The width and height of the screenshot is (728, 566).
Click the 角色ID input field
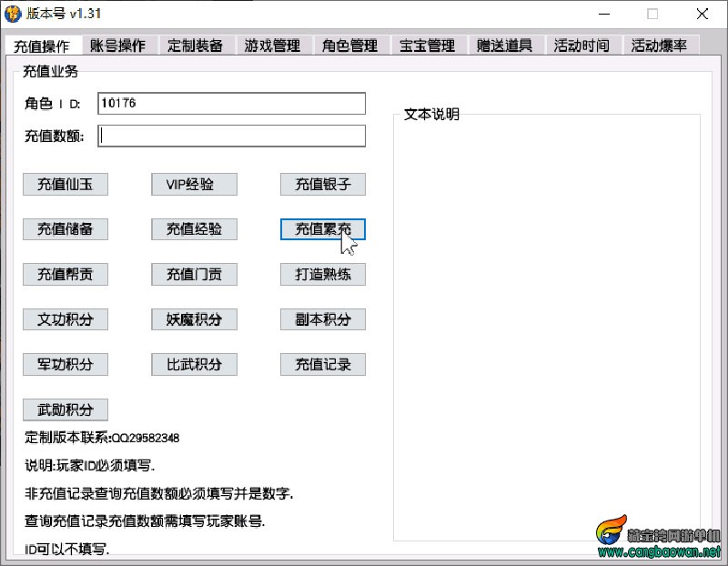[x=232, y=103]
